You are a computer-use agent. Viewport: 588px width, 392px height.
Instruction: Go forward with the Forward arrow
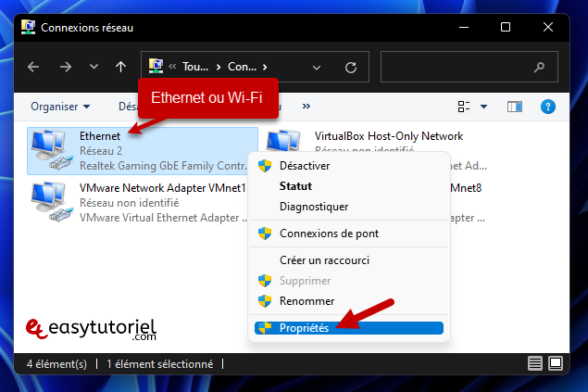coord(66,67)
